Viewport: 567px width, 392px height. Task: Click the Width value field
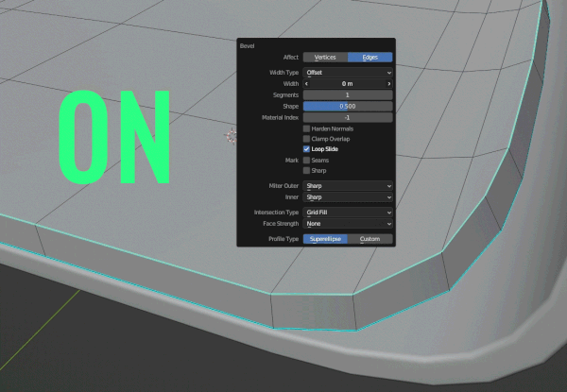point(348,84)
